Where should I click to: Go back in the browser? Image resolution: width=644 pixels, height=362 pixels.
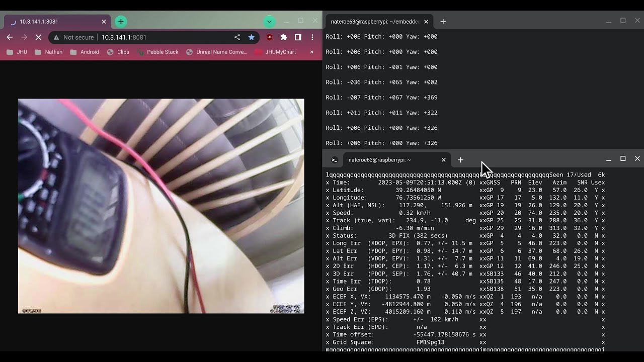point(10,37)
